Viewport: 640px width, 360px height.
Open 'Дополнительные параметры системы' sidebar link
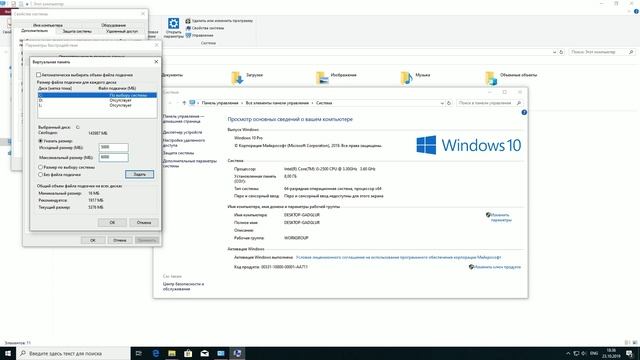pyautogui.click(x=189, y=163)
